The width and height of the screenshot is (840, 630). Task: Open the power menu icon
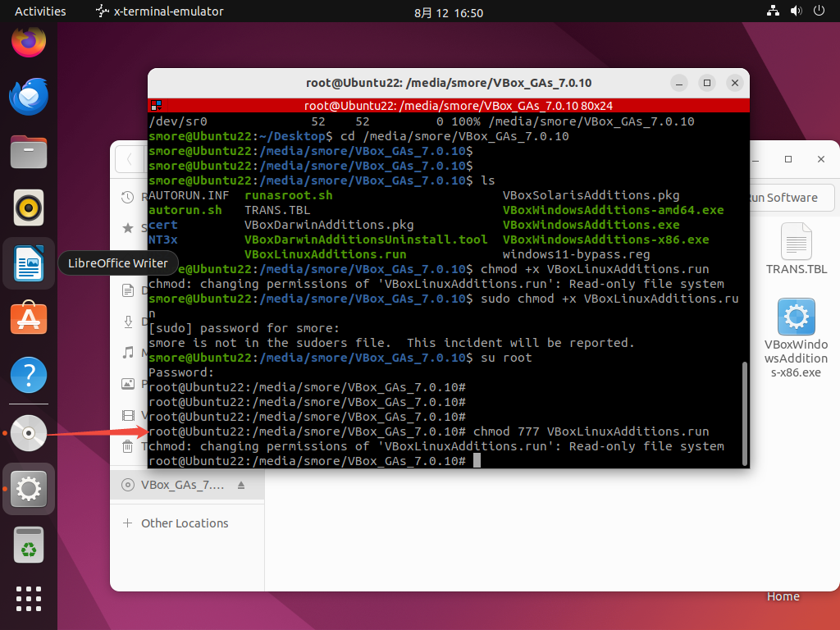pos(819,11)
